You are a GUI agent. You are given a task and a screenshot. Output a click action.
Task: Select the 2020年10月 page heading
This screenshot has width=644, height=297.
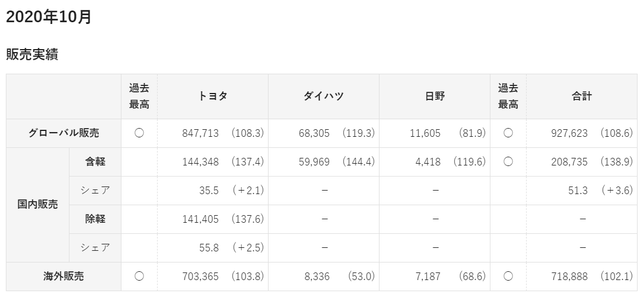point(48,17)
